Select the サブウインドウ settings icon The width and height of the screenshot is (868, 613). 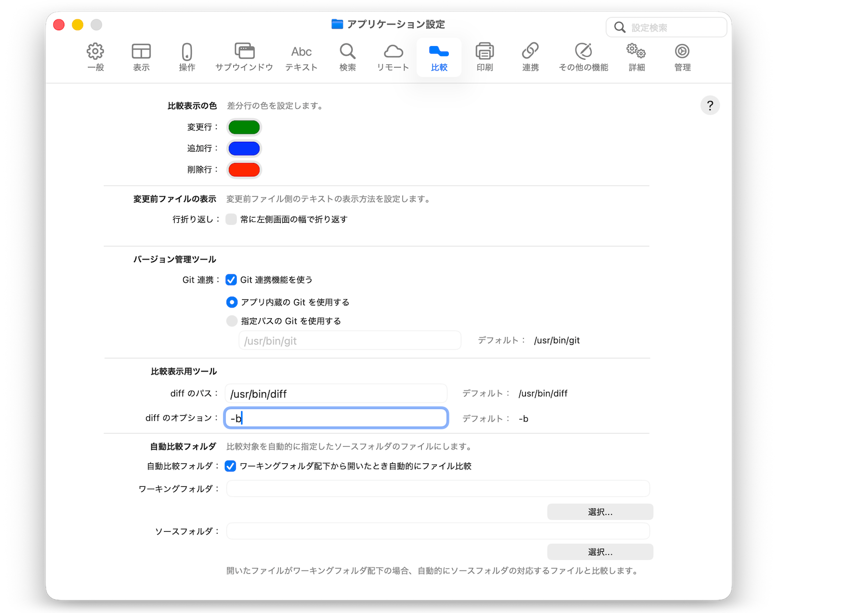[244, 57]
